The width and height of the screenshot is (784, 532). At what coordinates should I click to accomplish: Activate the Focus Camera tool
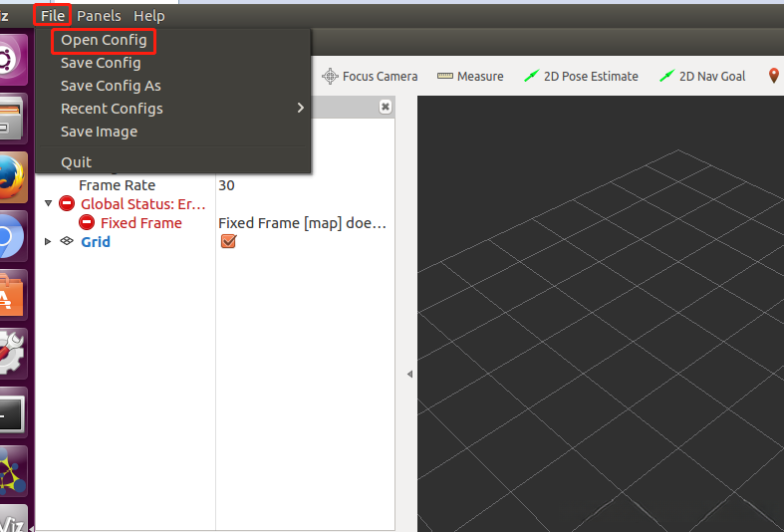370,76
